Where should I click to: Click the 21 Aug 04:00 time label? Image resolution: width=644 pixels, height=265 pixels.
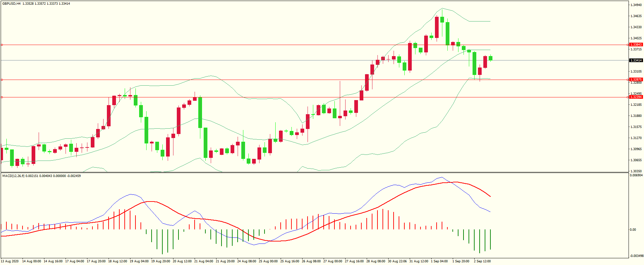pos(204,261)
